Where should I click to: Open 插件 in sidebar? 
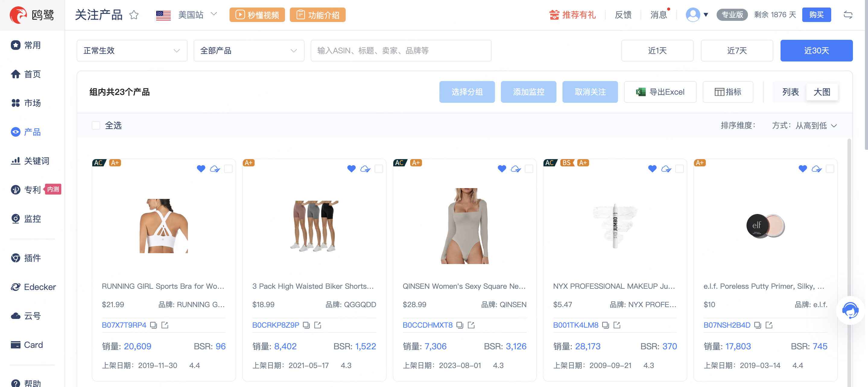point(26,258)
